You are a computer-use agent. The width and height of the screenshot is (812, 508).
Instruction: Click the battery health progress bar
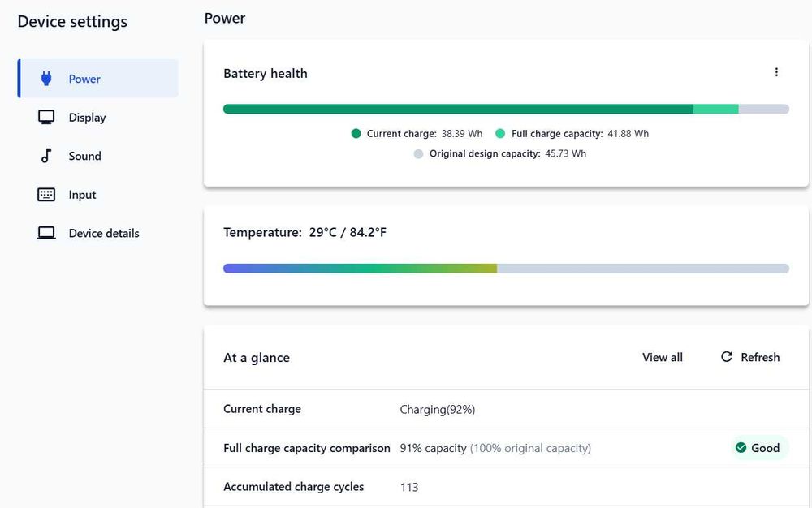pos(505,109)
